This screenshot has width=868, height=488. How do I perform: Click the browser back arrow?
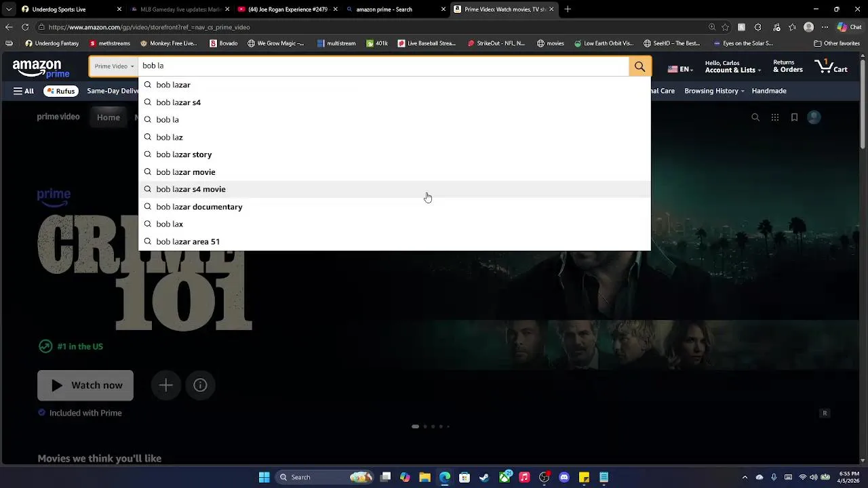9,27
